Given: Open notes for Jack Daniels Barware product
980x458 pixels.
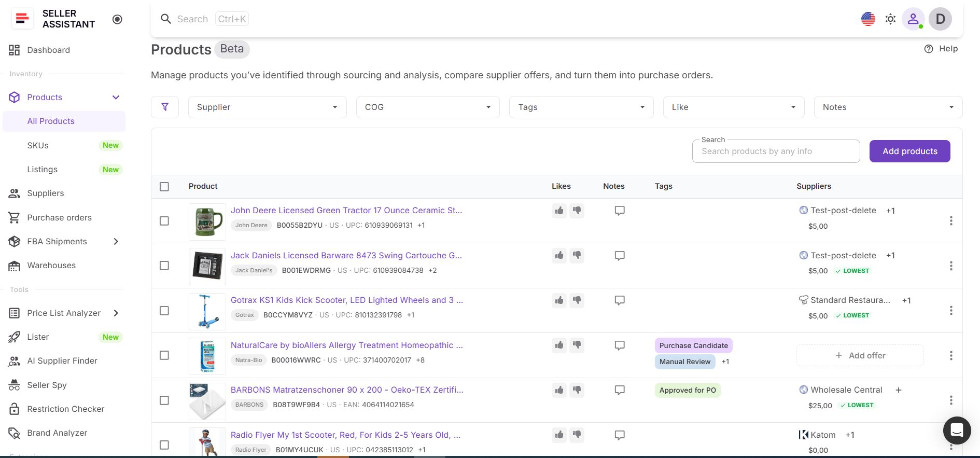Looking at the screenshot, I should point(620,256).
